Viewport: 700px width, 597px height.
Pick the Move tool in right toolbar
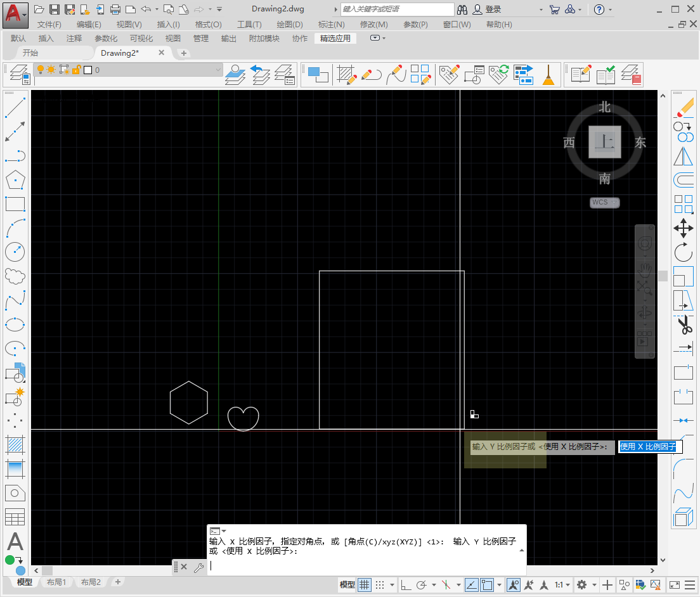pyautogui.click(x=684, y=228)
